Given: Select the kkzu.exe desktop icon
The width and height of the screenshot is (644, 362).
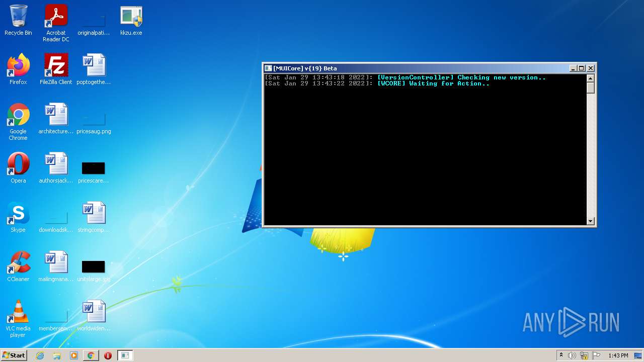Looking at the screenshot, I should pyautogui.click(x=131, y=21).
